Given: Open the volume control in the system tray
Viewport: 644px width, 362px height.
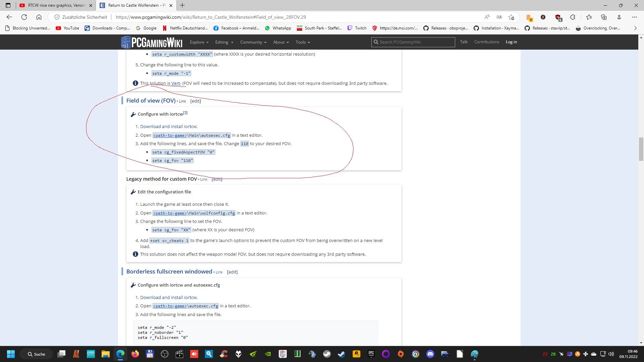Looking at the screenshot, I should click(x=611, y=354).
